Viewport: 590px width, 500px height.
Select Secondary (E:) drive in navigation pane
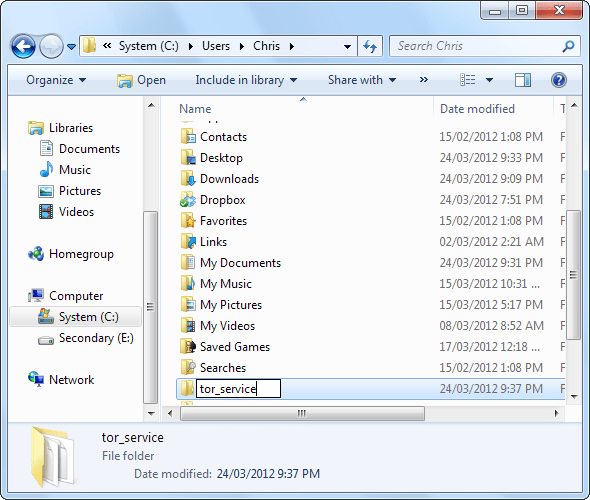(85, 338)
